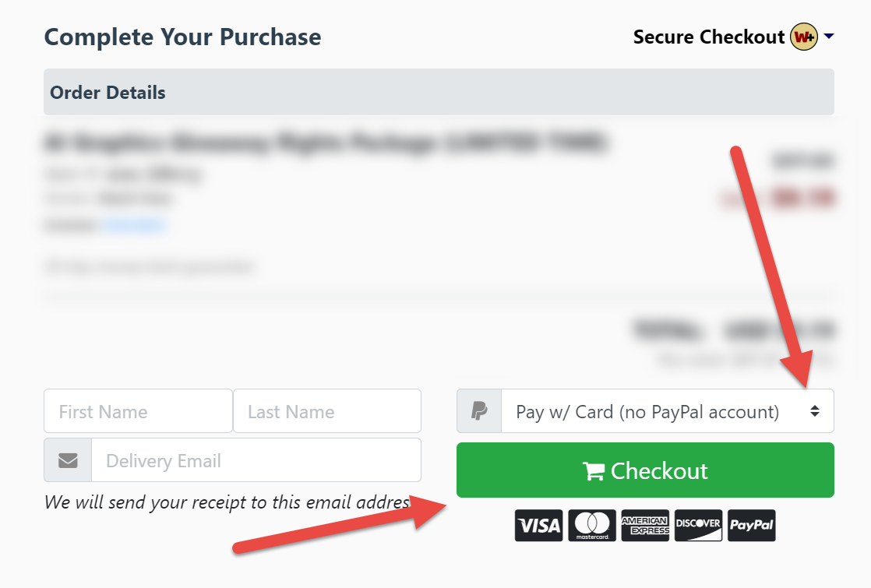Click the Secure Checkout label
The image size is (871, 588).
(x=708, y=37)
